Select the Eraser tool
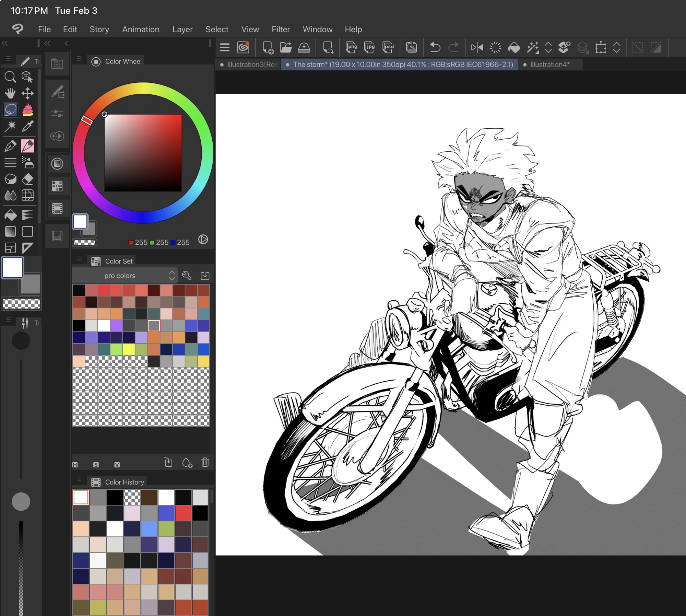The height and width of the screenshot is (616, 686). pyautogui.click(x=27, y=179)
